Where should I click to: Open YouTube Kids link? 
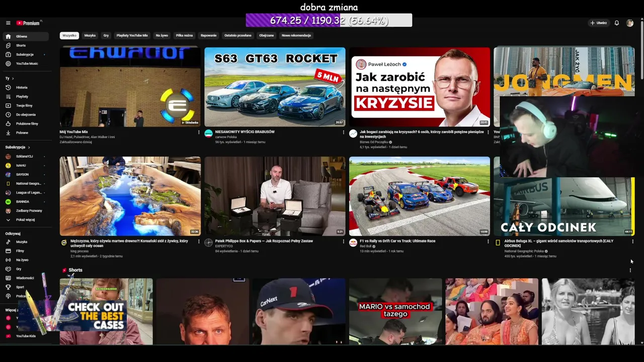click(25, 336)
